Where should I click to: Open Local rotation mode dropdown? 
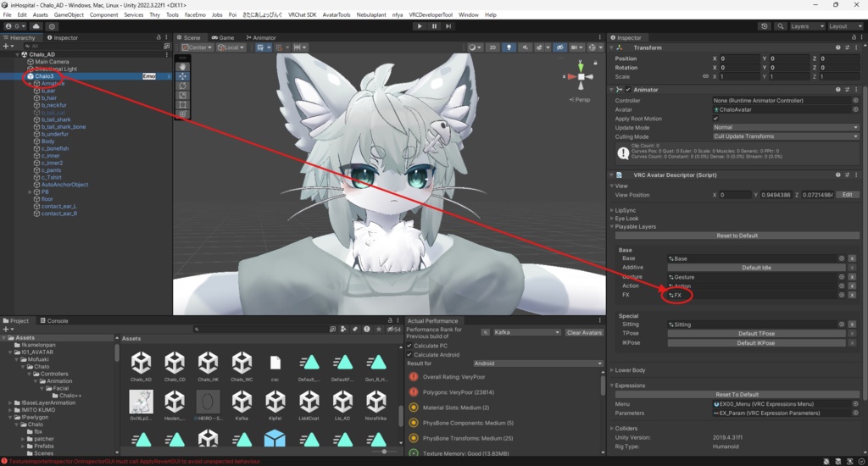point(231,47)
